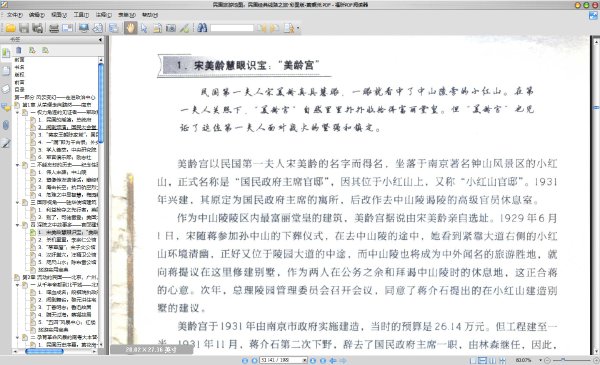Click the pen annotation toolbar icon

(184, 28)
